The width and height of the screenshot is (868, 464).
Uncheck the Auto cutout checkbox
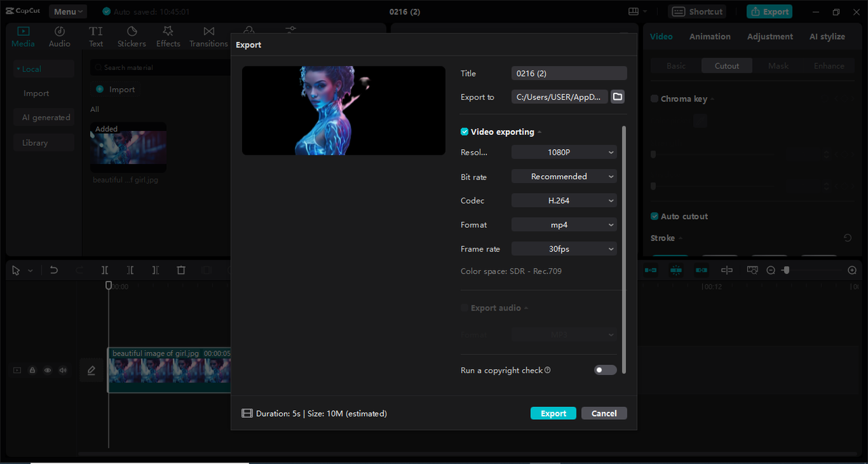click(x=654, y=216)
